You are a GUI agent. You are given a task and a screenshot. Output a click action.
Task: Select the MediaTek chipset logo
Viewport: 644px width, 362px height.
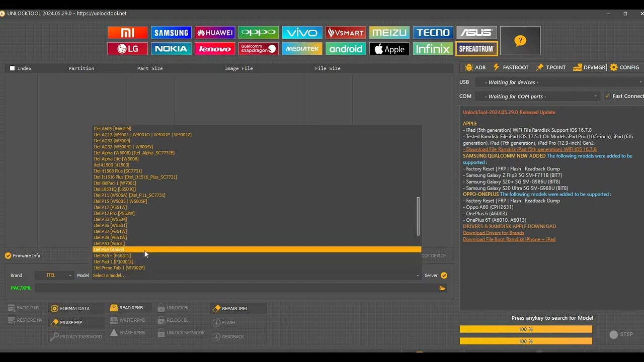[302, 49]
